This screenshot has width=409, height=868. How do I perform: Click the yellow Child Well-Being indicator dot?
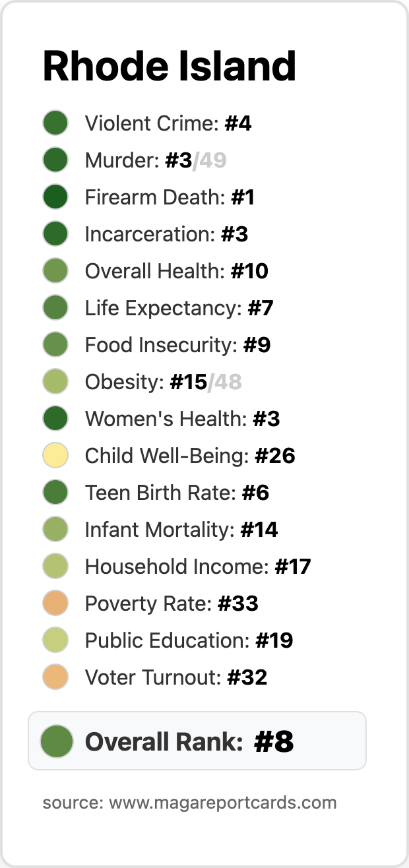point(55,456)
